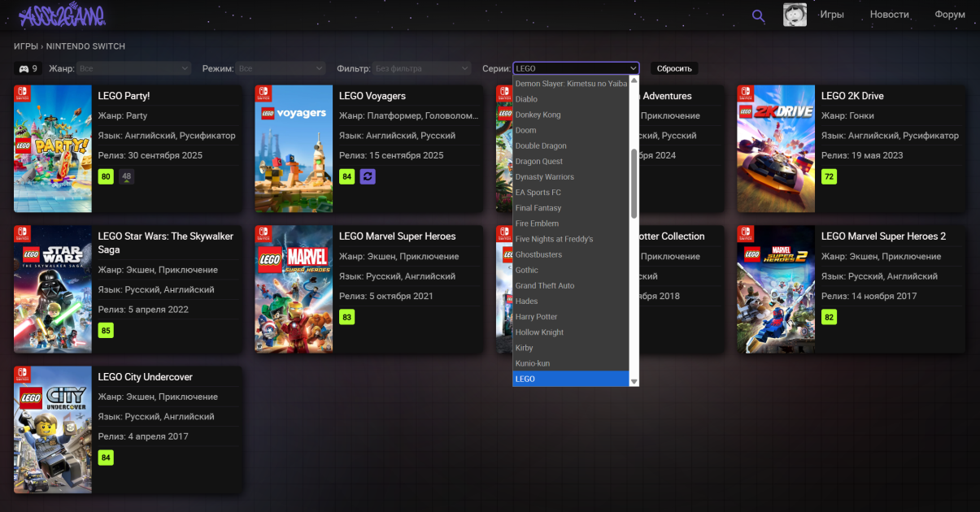Screen dimensions: 980x512
Task: Open LEGO 2K Drive title link
Action: pyautogui.click(x=852, y=96)
